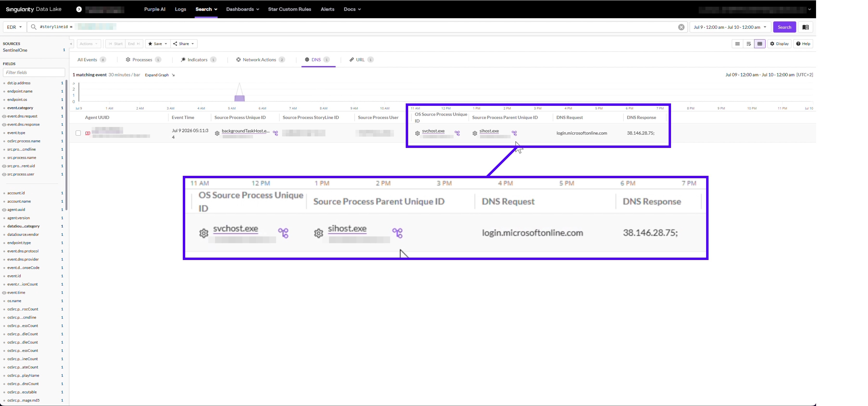Switch to compact list view icon

tap(737, 44)
